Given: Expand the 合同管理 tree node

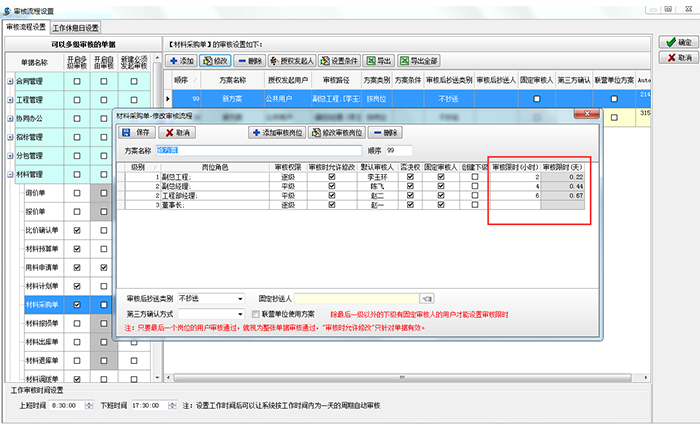Looking at the screenshot, I should click(10, 81).
